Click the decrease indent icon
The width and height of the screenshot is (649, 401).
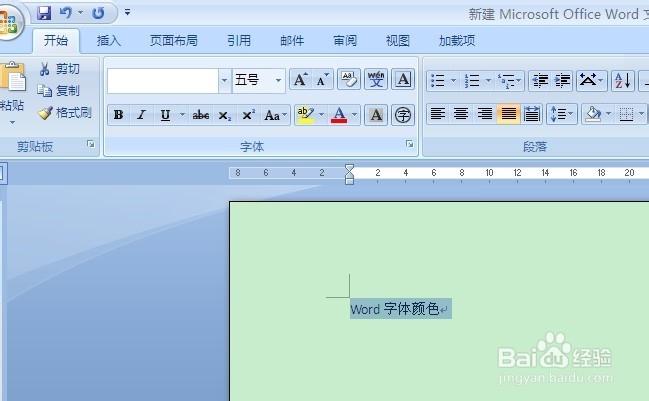pyautogui.click(x=540, y=80)
